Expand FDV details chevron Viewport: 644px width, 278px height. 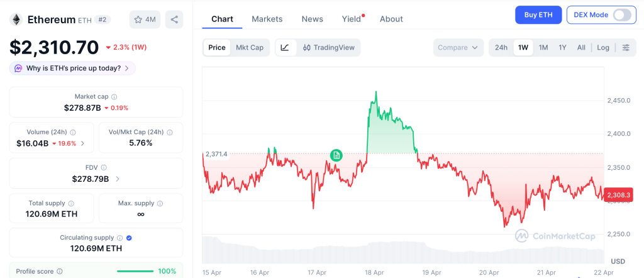pyautogui.click(x=118, y=179)
